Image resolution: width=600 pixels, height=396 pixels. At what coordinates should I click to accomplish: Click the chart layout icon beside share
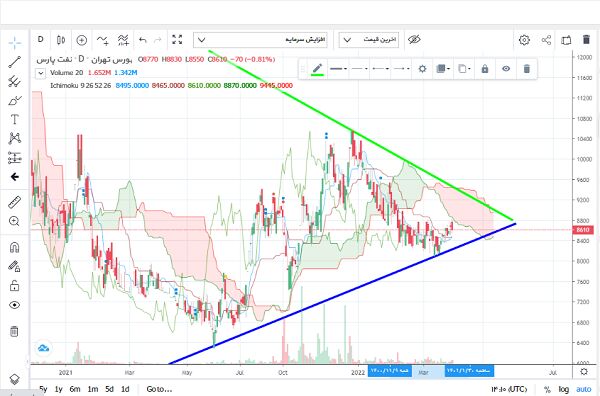[566, 40]
